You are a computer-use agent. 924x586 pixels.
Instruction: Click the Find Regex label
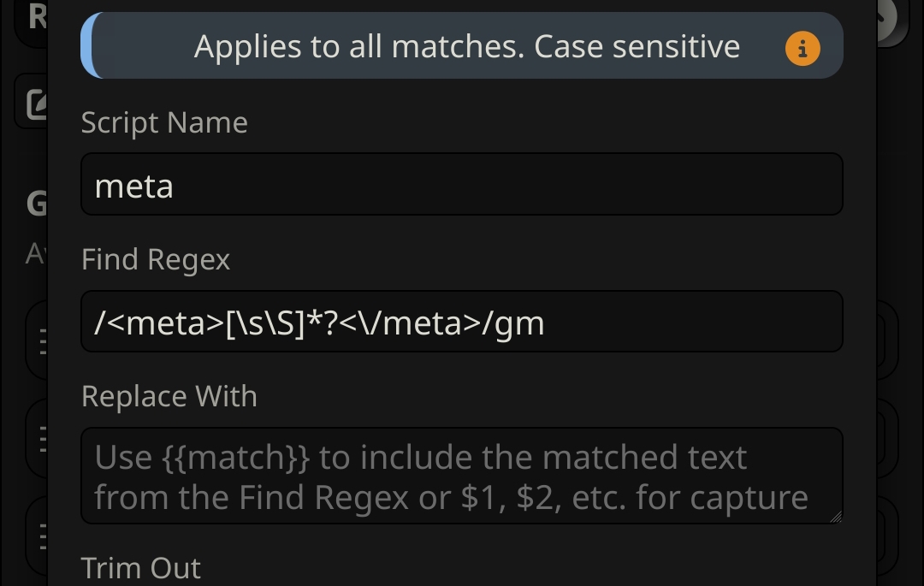coord(156,260)
